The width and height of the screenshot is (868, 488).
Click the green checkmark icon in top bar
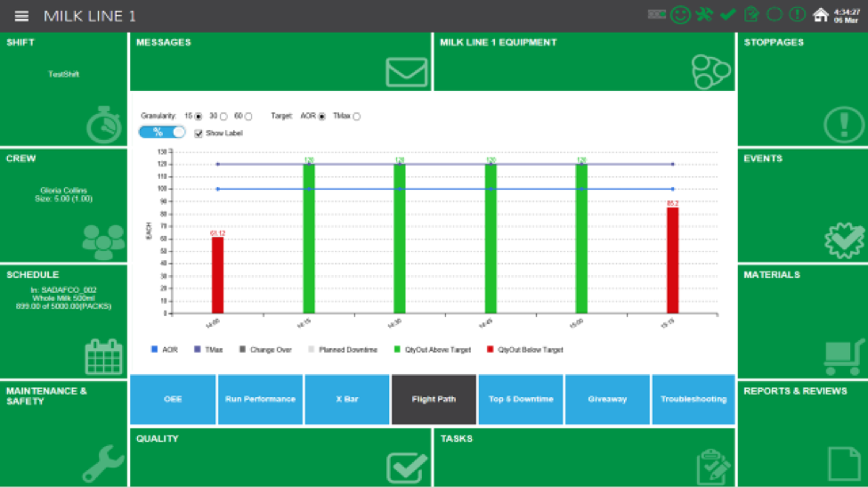[727, 15]
